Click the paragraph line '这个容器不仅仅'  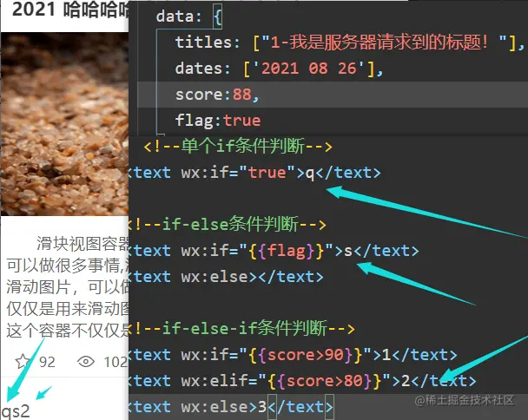68,331
